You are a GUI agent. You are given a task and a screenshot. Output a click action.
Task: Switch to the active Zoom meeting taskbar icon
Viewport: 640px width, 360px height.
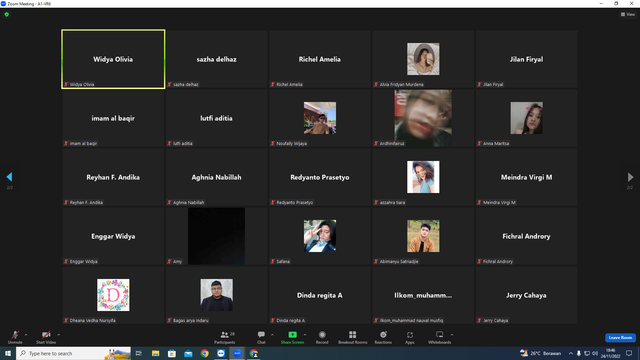237,353
